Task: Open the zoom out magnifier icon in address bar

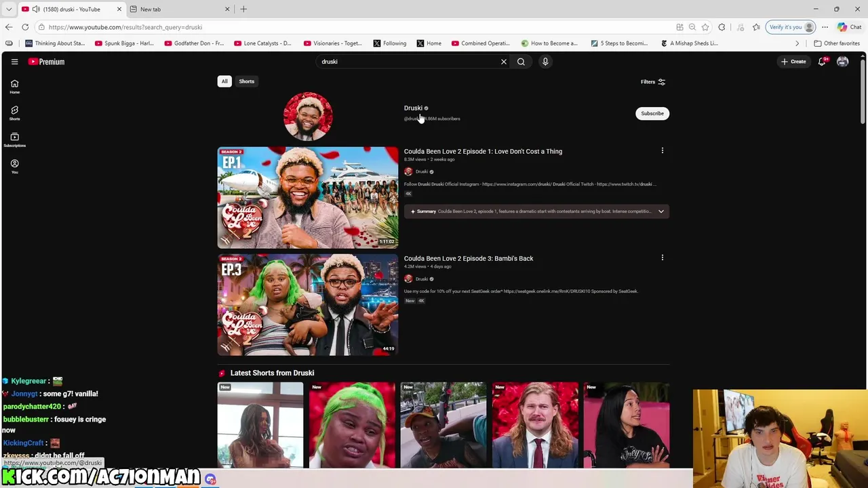Action: coord(692,27)
